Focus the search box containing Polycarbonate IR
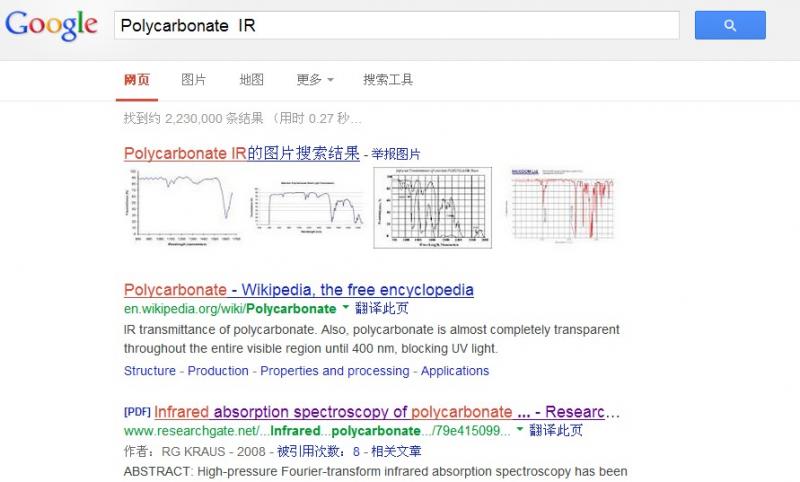 tap(396, 26)
